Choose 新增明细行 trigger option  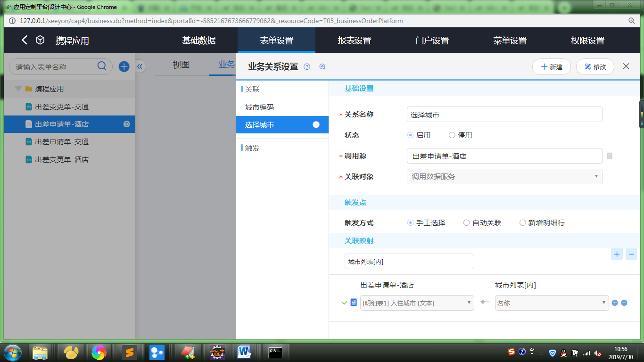pyautogui.click(x=522, y=223)
